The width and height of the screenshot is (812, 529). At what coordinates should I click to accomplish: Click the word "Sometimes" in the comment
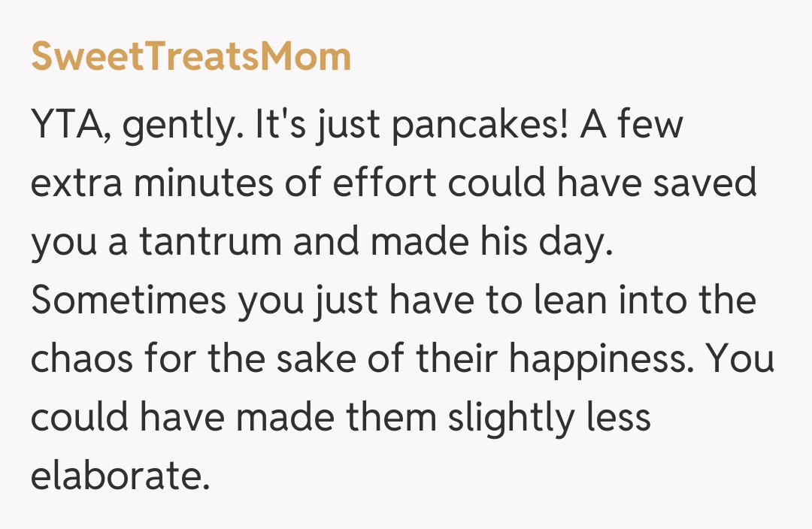click(x=129, y=301)
